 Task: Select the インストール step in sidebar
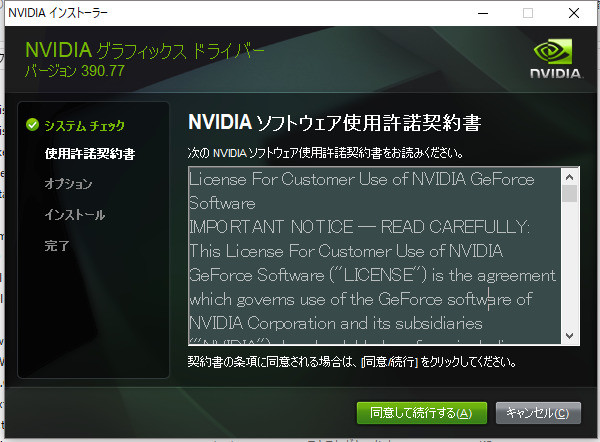coord(75,215)
